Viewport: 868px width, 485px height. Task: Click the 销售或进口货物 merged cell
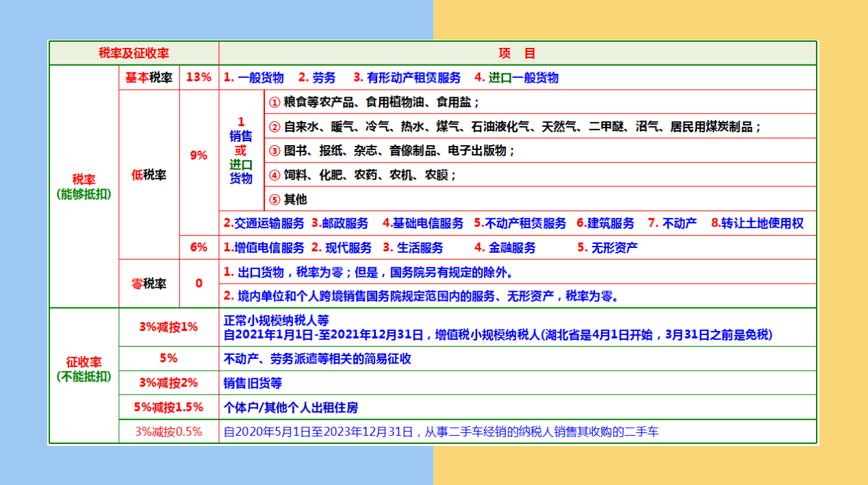tap(240, 150)
